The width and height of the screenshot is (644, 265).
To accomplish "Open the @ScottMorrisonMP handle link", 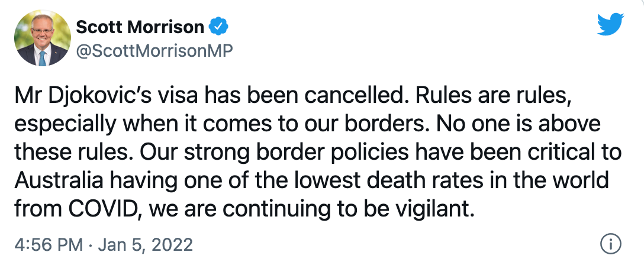I will [154, 51].
